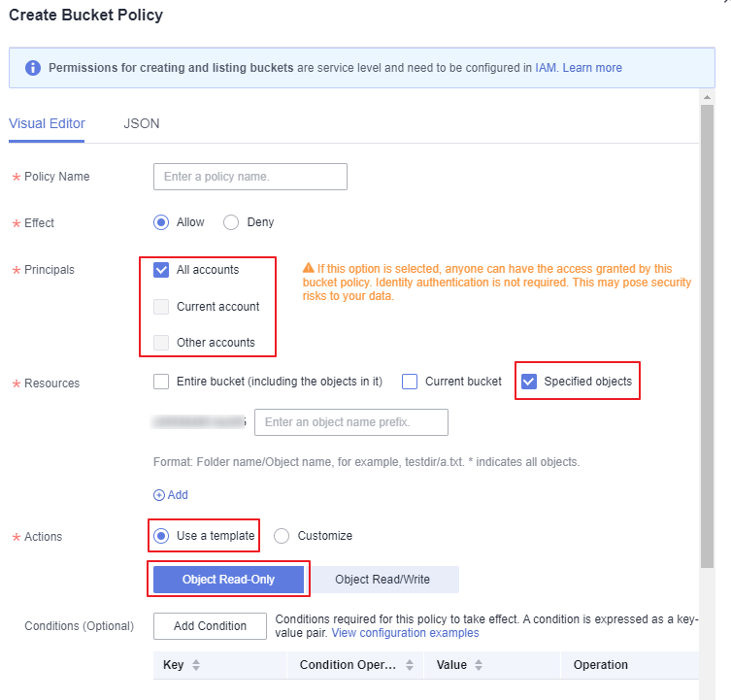Open the Visual Editor tab
The image size is (731, 700).
47,123
